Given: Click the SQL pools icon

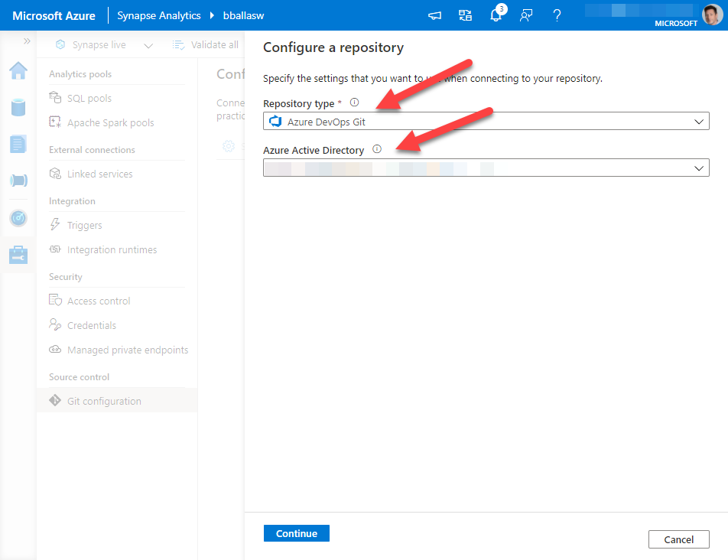Looking at the screenshot, I should click(x=55, y=97).
